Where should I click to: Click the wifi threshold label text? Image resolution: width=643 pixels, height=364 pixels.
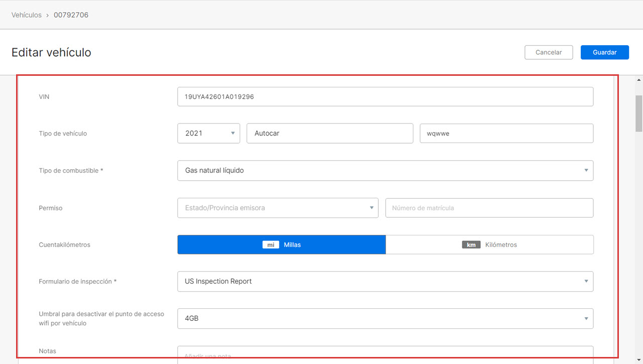pyautogui.click(x=101, y=318)
